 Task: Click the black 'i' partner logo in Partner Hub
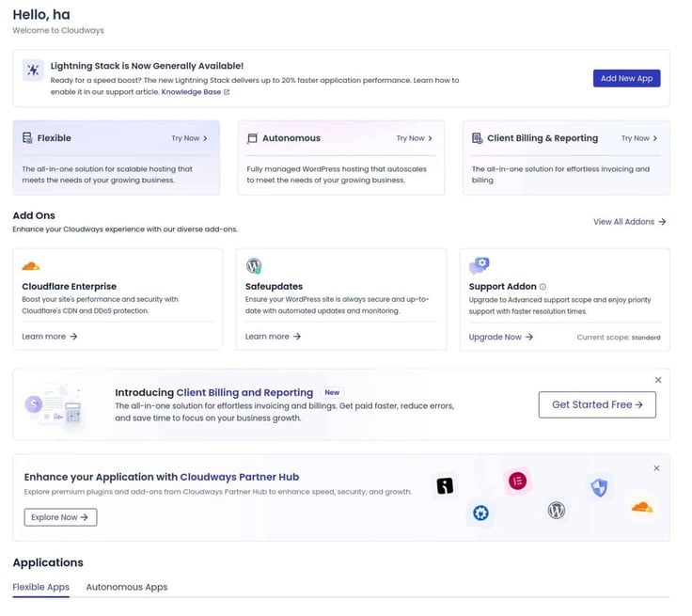(445, 486)
